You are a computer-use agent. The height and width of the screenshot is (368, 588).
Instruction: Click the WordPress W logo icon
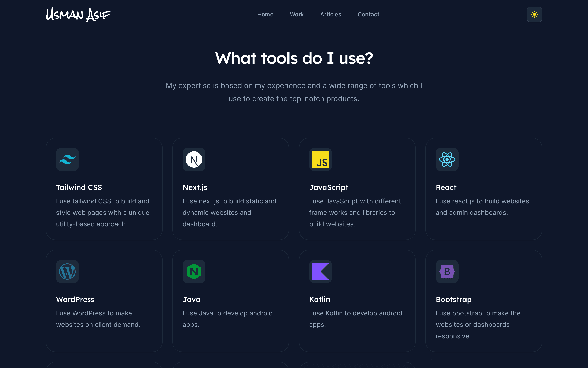(x=67, y=271)
